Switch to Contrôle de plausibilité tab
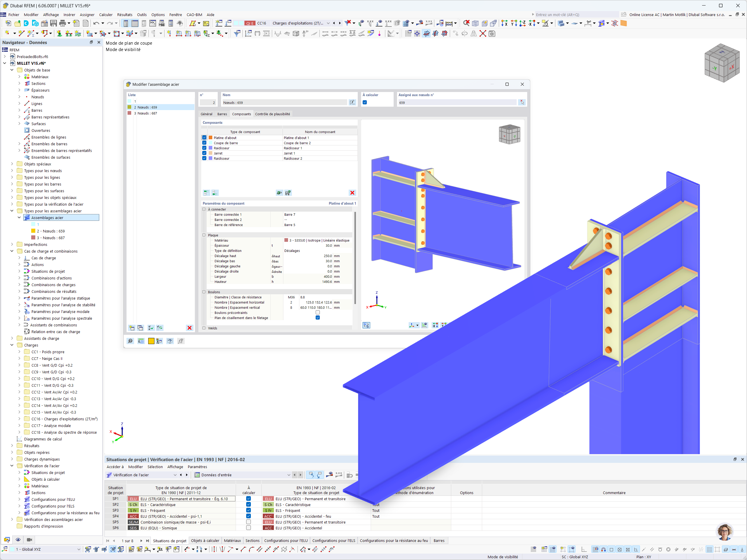 (272, 114)
